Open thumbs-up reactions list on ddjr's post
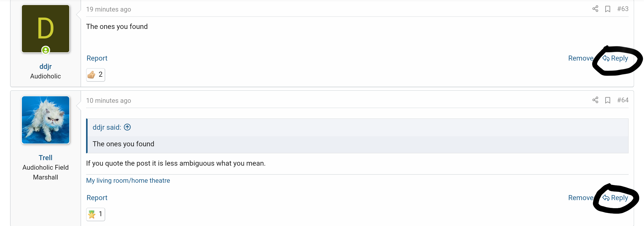The width and height of the screenshot is (644, 226). (96, 75)
